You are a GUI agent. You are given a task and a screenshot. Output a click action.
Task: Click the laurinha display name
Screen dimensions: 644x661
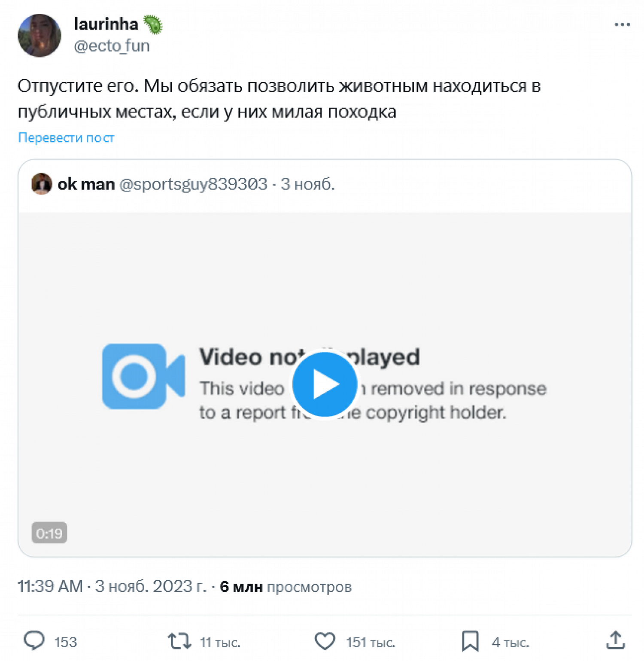pos(106,24)
